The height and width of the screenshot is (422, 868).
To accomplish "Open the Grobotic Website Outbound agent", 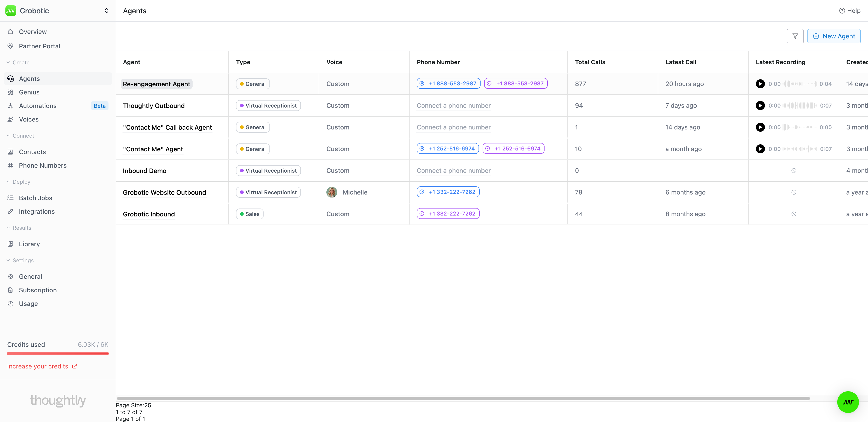I will point(164,192).
